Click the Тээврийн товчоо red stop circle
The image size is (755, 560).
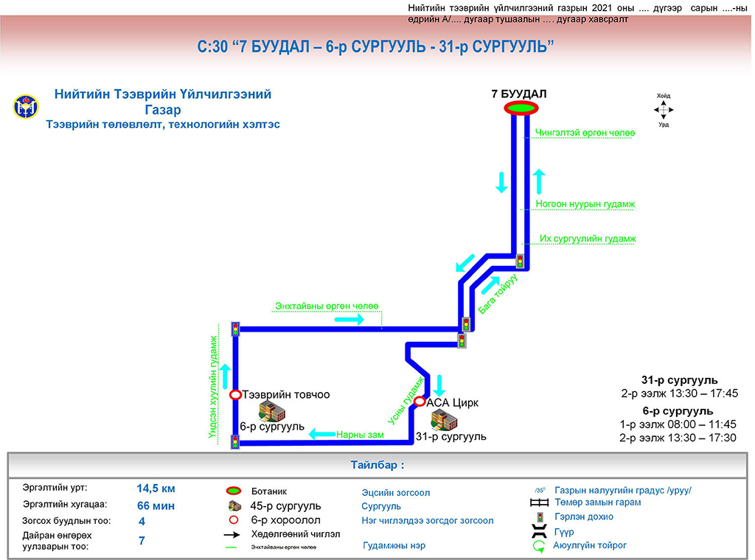[x=235, y=395]
